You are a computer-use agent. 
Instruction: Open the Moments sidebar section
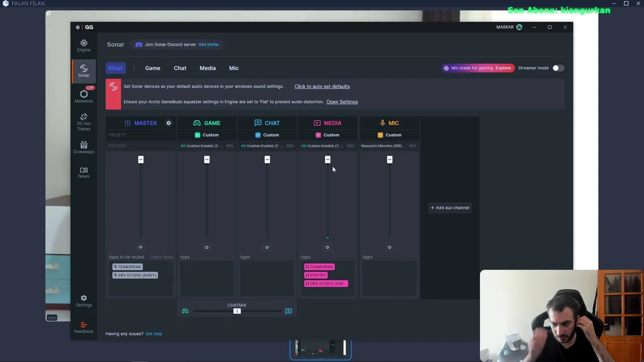[84, 96]
